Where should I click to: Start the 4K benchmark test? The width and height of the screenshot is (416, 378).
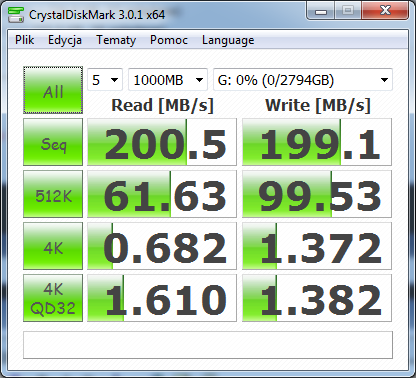(53, 246)
